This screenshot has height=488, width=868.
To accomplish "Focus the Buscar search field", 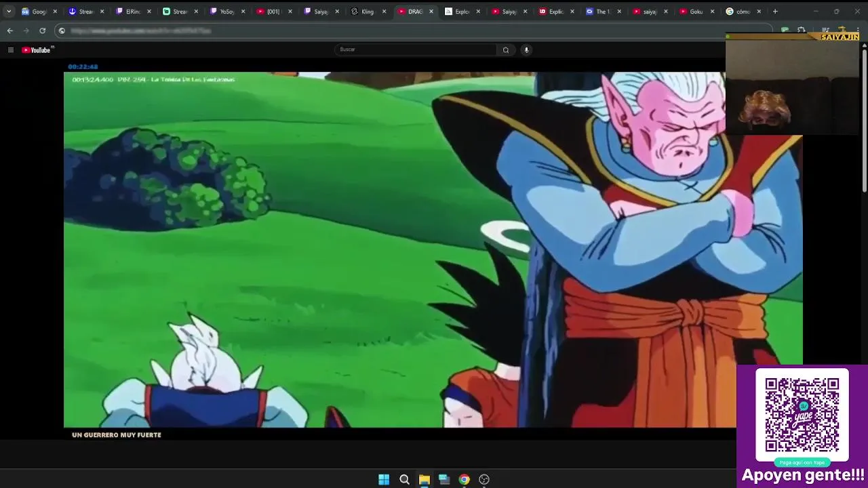I will tap(415, 49).
